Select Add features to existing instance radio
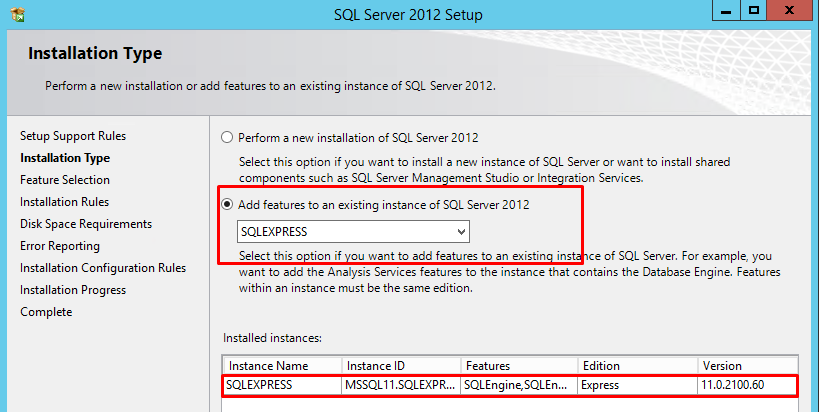This screenshot has width=819, height=412. 227,205
